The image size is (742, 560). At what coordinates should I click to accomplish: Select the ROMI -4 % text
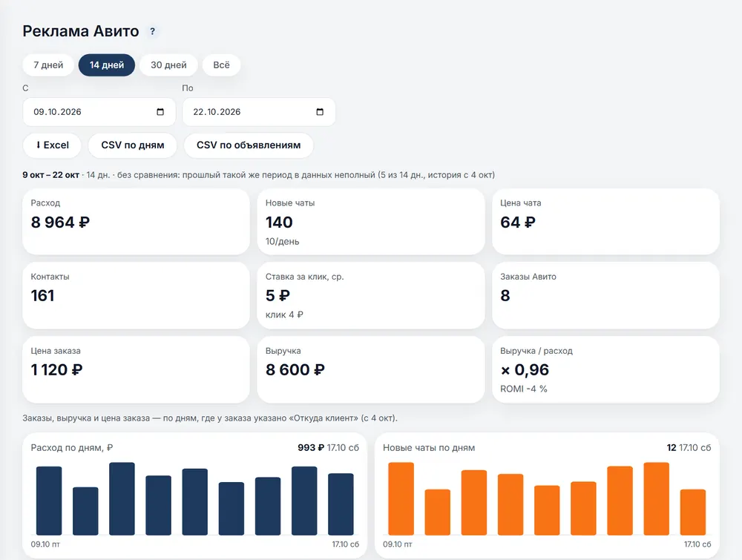tap(524, 389)
